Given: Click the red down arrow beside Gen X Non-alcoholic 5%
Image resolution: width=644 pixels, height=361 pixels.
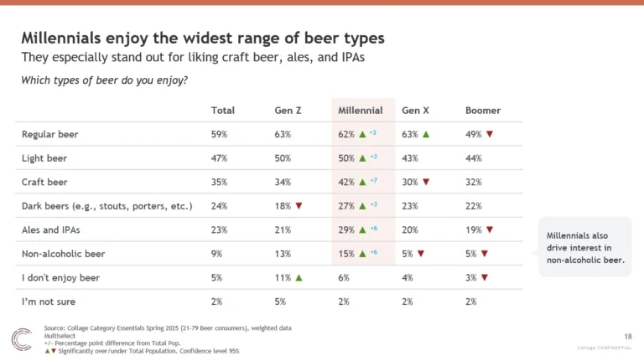Looking at the screenshot, I should tap(421, 255).
